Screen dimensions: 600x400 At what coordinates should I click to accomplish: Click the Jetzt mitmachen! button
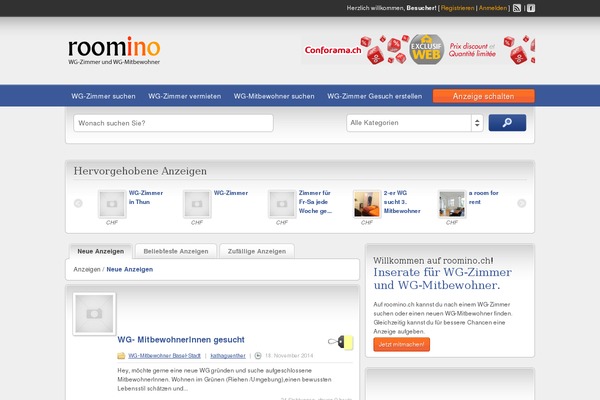point(401,344)
